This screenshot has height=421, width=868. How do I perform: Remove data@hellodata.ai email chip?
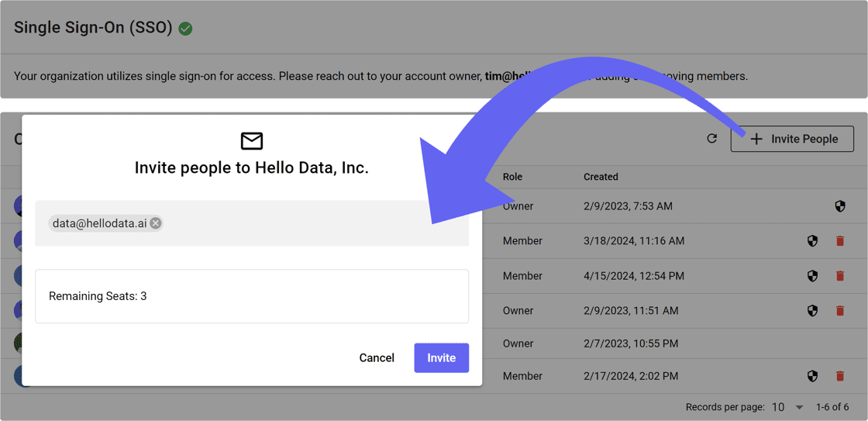[156, 223]
